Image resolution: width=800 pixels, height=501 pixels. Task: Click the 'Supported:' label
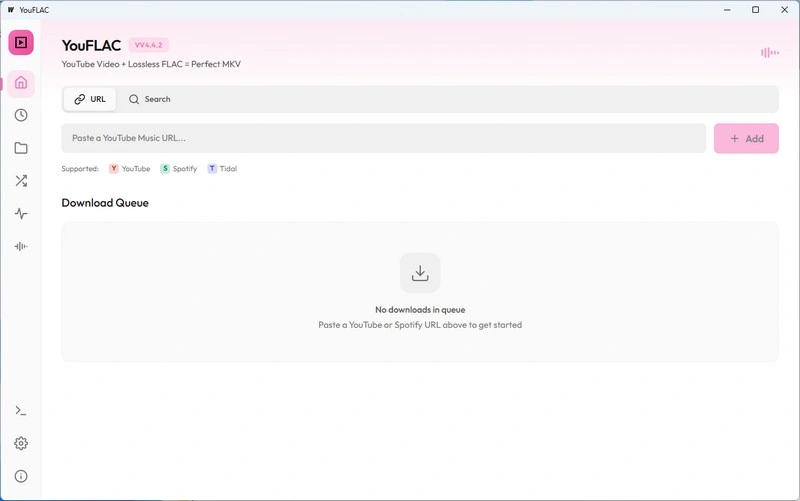(80, 169)
